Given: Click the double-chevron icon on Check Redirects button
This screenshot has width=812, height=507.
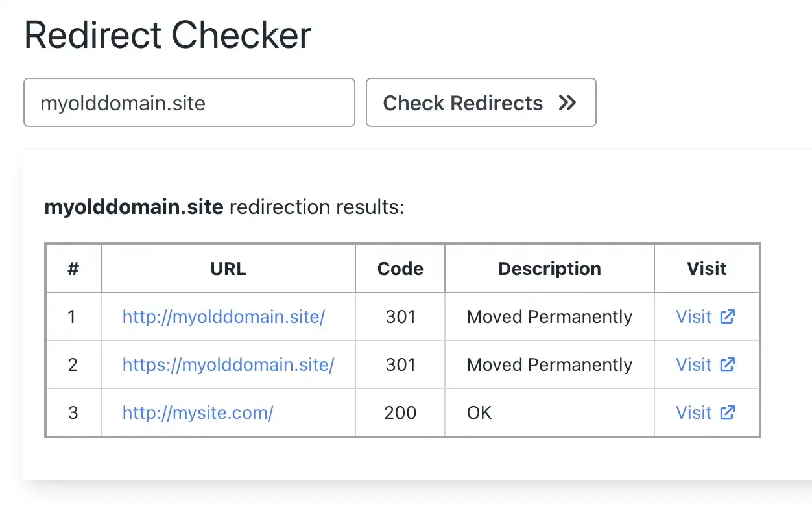Looking at the screenshot, I should pyautogui.click(x=567, y=102).
